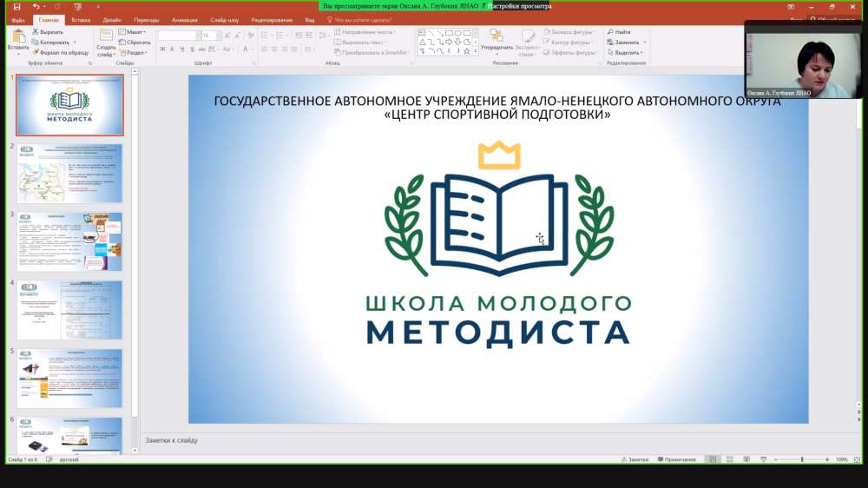Click Заметки к слайду notes area
This screenshot has width=868, height=488.
(x=498, y=440)
